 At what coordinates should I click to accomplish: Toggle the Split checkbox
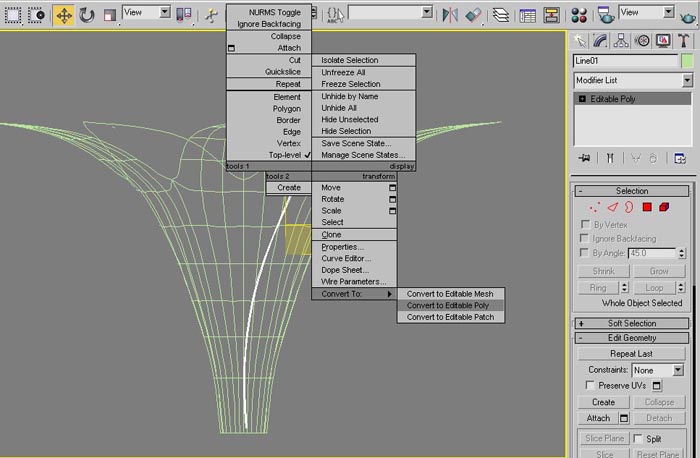pos(638,438)
